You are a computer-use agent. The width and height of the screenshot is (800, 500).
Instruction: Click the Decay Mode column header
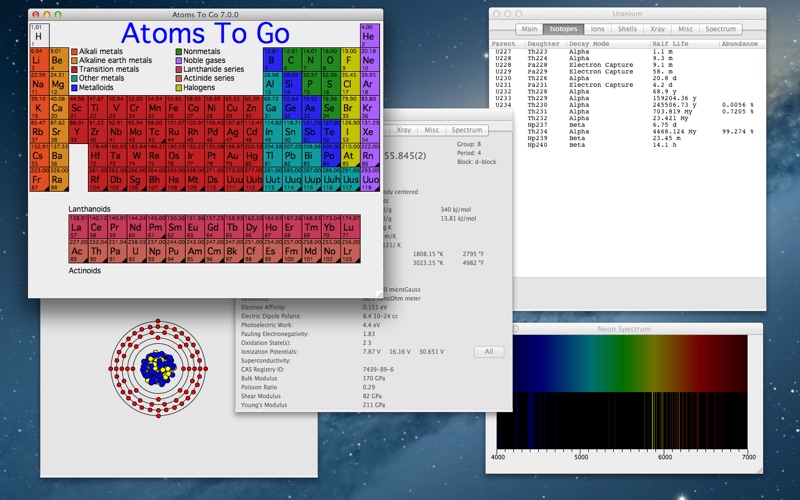(609, 44)
